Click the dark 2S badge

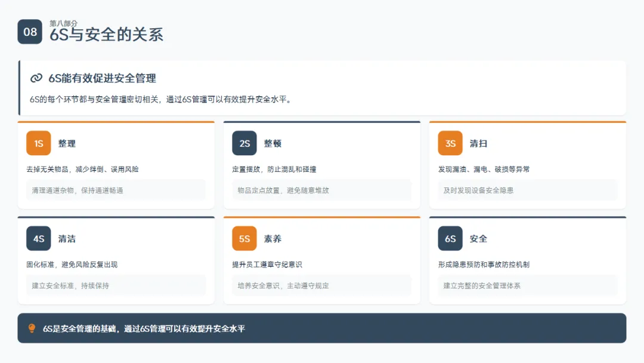244,143
